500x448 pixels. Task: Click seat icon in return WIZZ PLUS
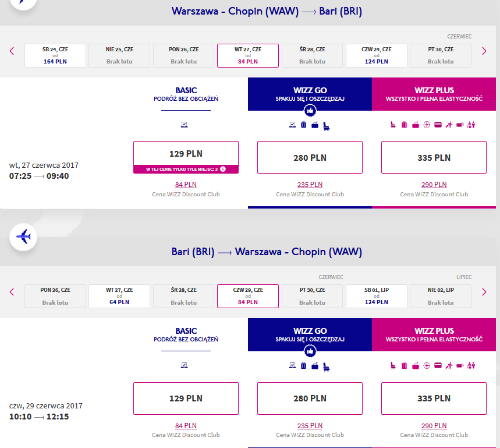click(393, 365)
